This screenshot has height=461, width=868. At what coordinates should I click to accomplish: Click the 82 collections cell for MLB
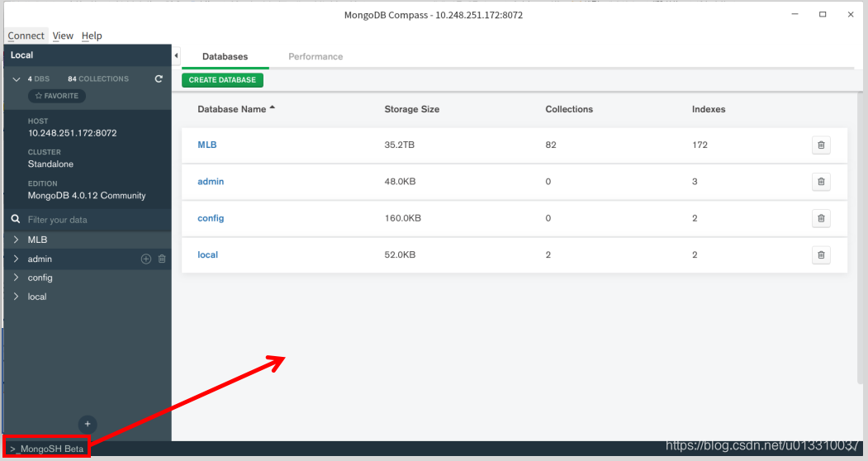pos(551,145)
